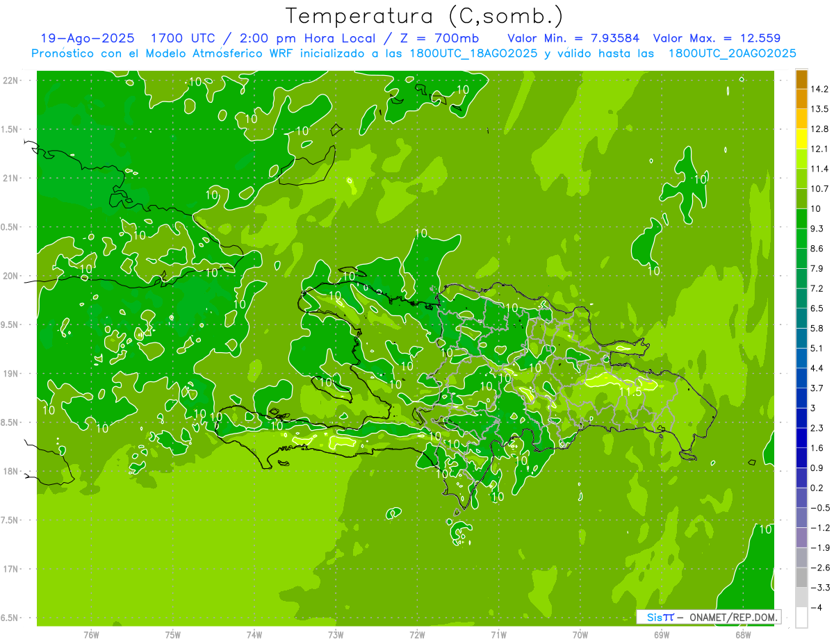Click the '11.4' value on the color legend

[x=820, y=169]
